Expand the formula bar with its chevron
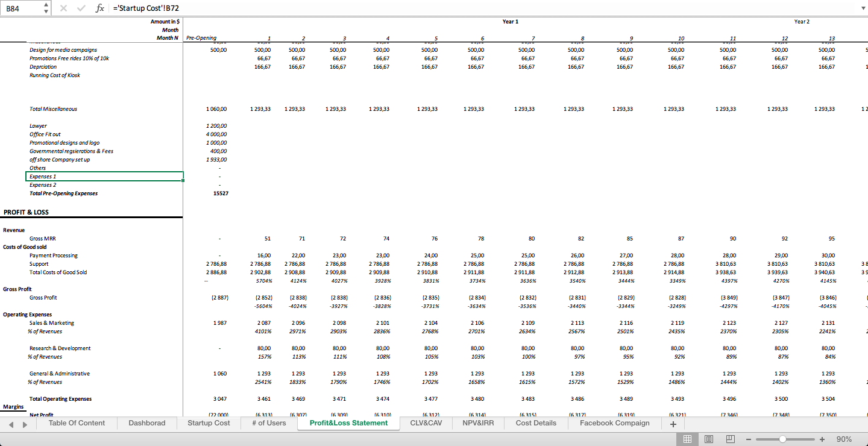Viewport: 868px width, 446px height. [x=862, y=8]
